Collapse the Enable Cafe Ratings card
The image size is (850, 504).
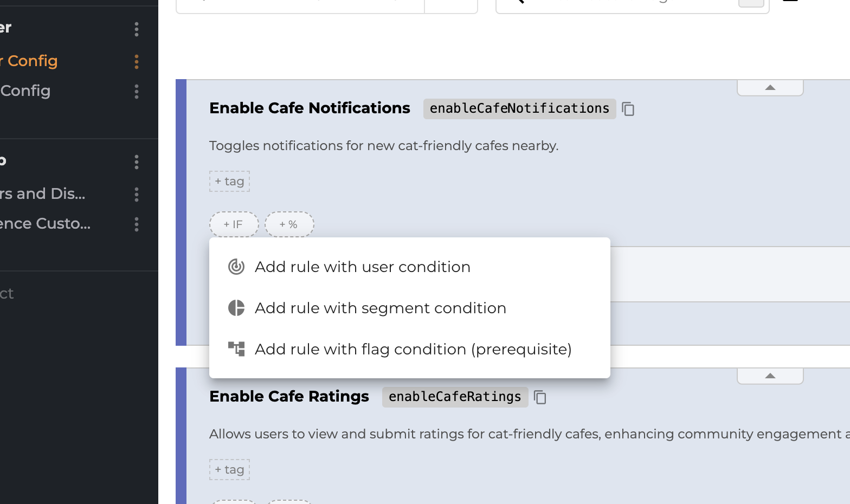point(770,376)
